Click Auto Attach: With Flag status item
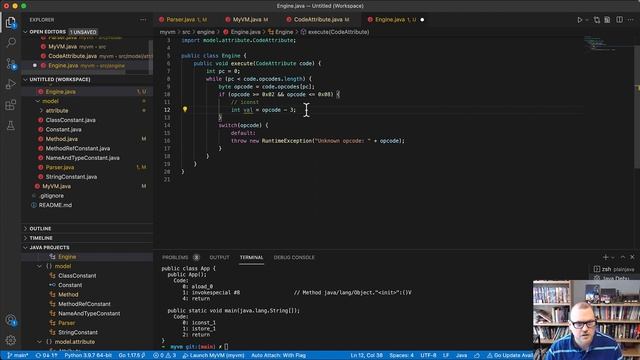The image size is (640, 360). [x=278, y=356]
